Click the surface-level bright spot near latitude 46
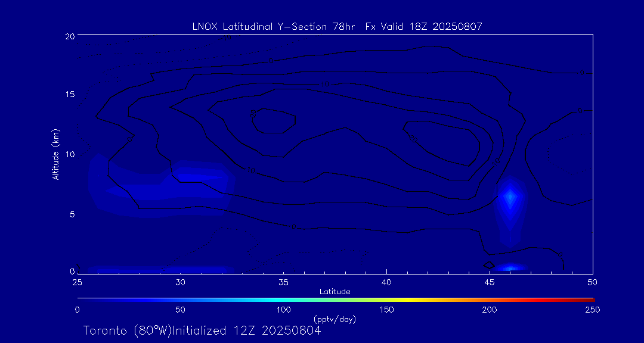Image resolution: width=644 pixels, height=343 pixels. click(x=510, y=269)
